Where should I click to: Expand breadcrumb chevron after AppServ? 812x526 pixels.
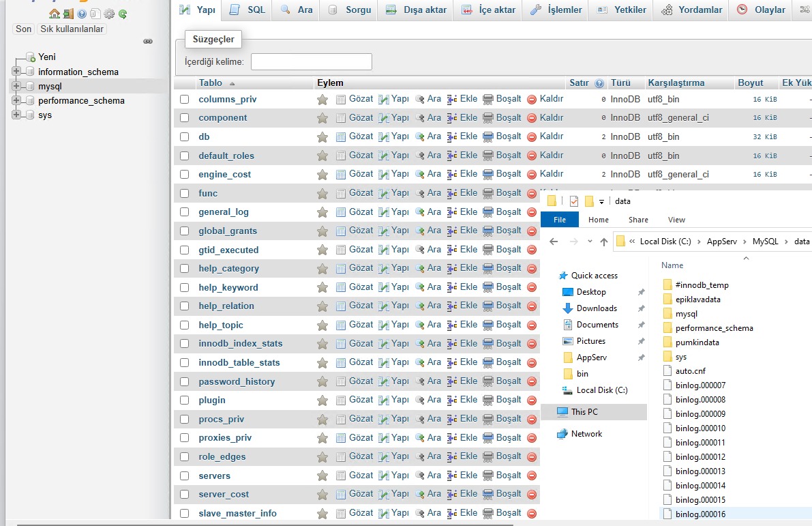(x=745, y=242)
